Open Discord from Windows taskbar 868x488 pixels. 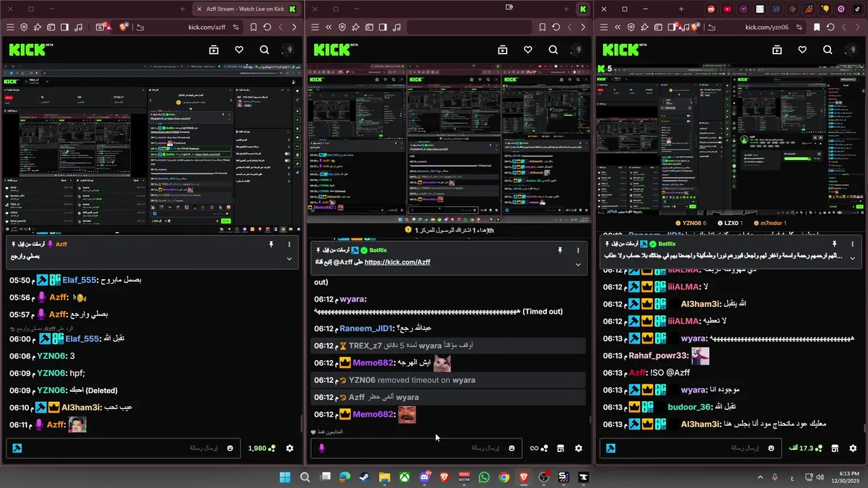(x=425, y=477)
